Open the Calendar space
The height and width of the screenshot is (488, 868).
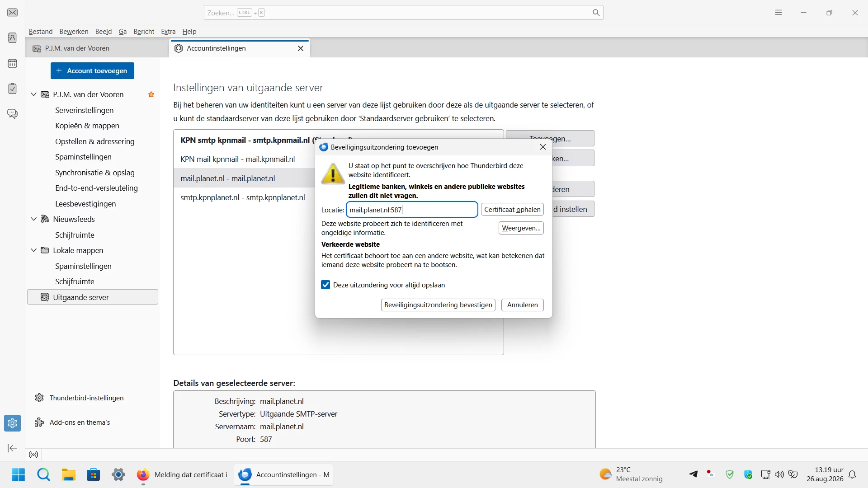pos(12,63)
